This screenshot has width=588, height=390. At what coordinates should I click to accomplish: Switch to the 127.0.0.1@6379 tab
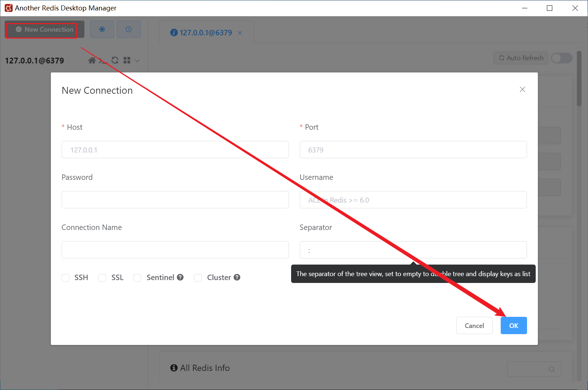click(206, 32)
